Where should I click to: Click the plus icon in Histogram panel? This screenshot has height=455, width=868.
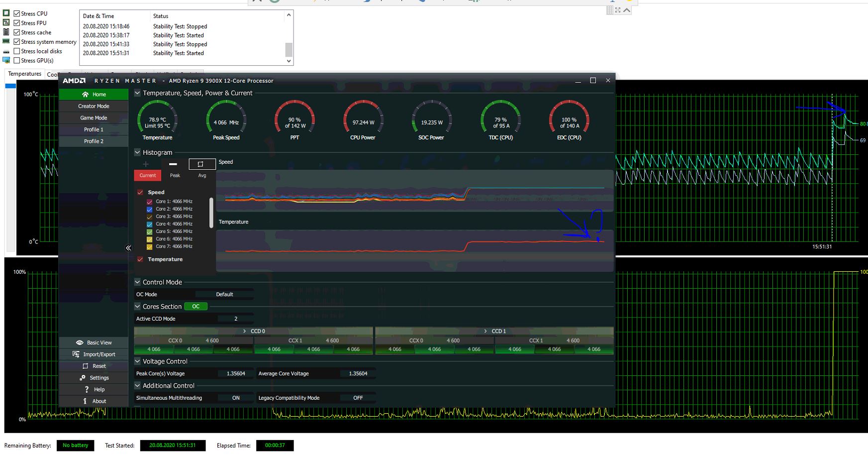coord(146,164)
